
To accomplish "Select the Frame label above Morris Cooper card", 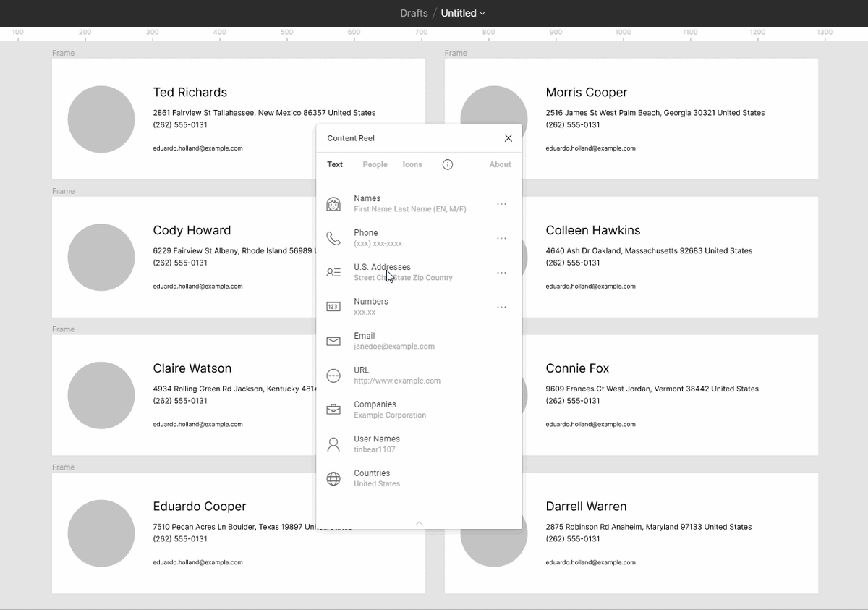I will click(456, 53).
